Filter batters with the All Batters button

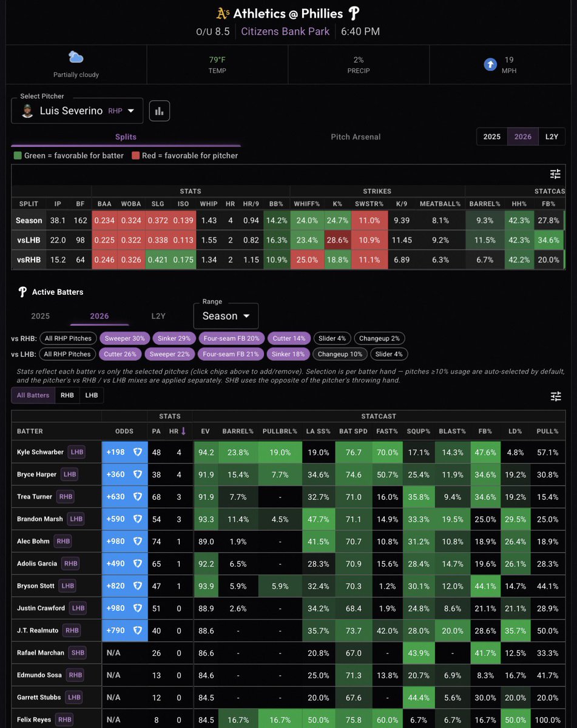point(33,396)
